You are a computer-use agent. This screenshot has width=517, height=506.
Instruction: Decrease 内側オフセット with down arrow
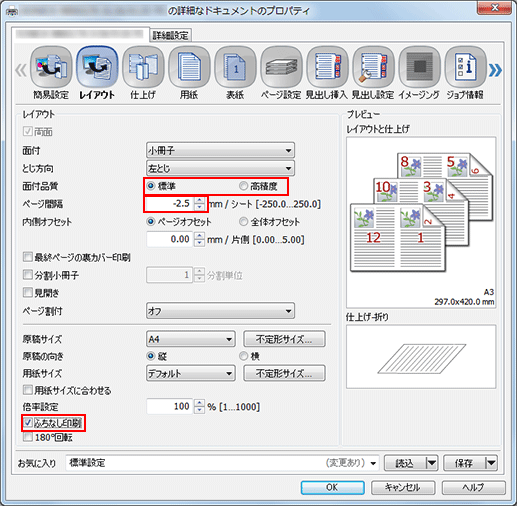pyautogui.click(x=199, y=243)
